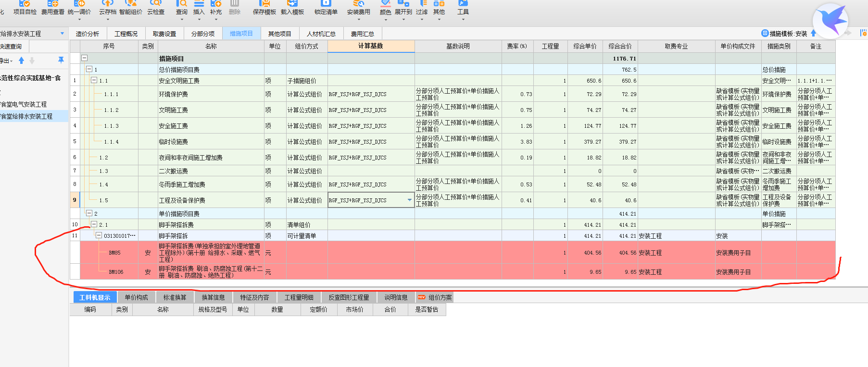This screenshot has width=868, height=367.
Task: Click the pin icon in left panel
Action: tap(61, 60)
